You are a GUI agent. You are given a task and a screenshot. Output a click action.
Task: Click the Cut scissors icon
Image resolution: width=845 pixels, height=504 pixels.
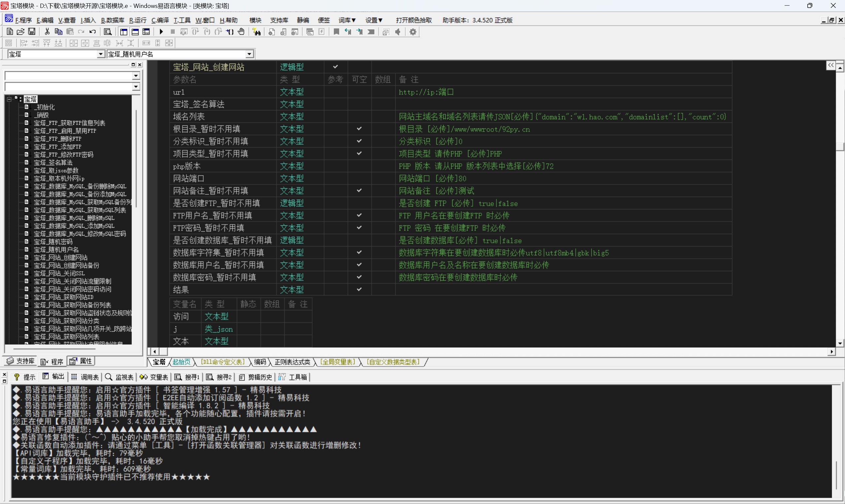pos(47,32)
